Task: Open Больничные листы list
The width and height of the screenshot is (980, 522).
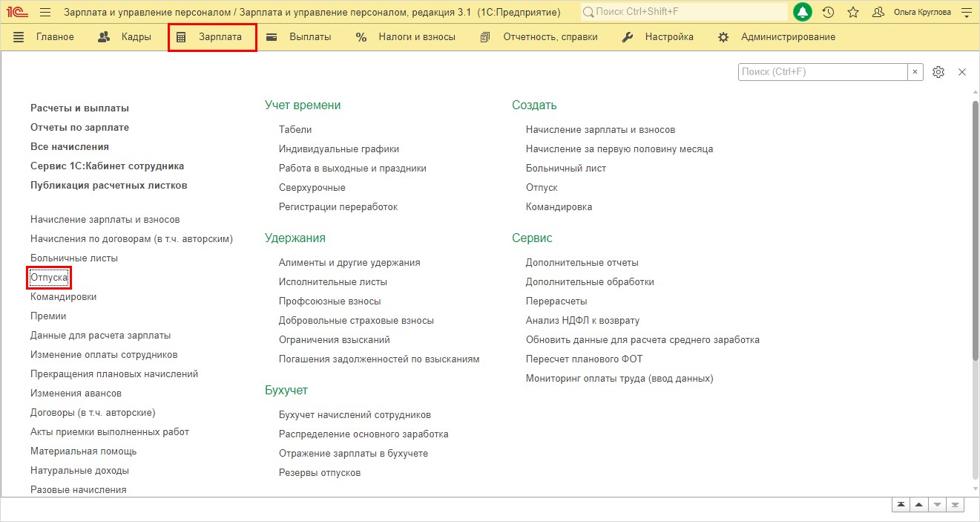Action: click(74, 258)
